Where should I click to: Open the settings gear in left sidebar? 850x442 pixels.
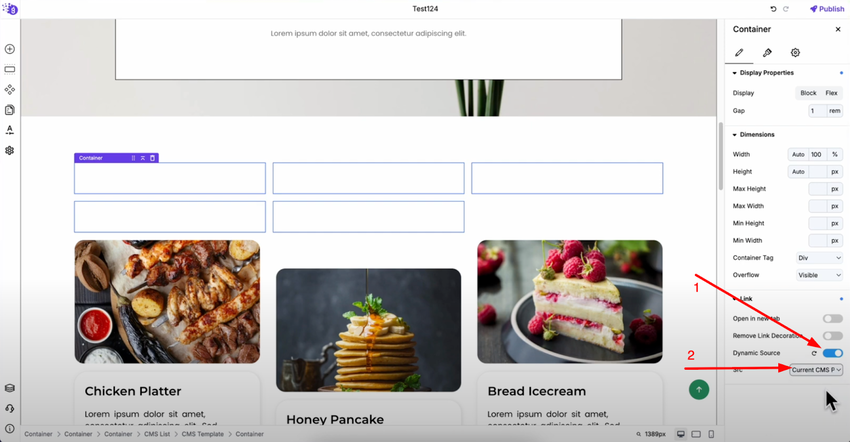10,150
